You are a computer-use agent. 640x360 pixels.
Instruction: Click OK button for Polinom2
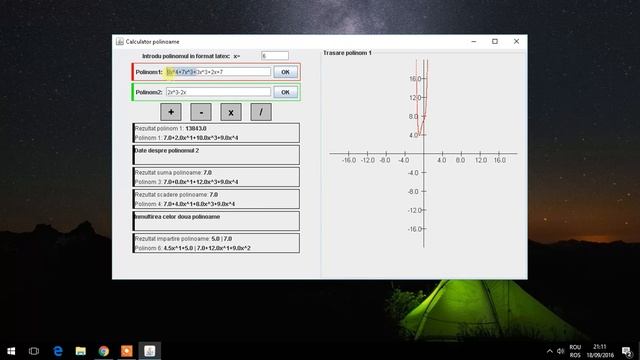pos(285,92)
